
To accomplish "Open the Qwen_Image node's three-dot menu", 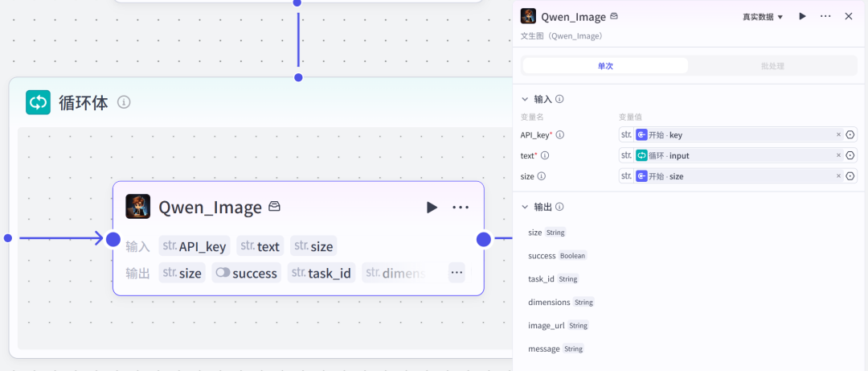I will click(461, 208).
